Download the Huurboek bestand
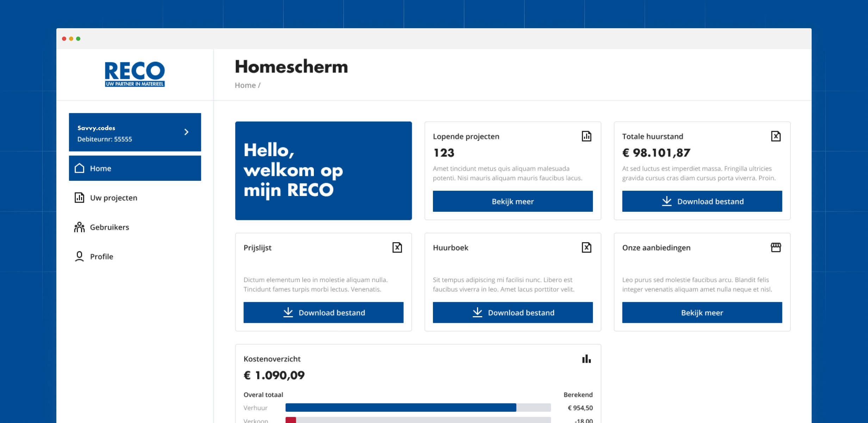 point(513,312)
